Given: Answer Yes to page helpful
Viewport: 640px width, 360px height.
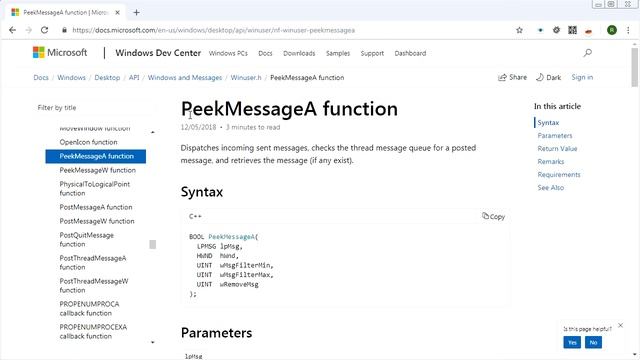Looking at the screenshot, I should tap(572, 342).
